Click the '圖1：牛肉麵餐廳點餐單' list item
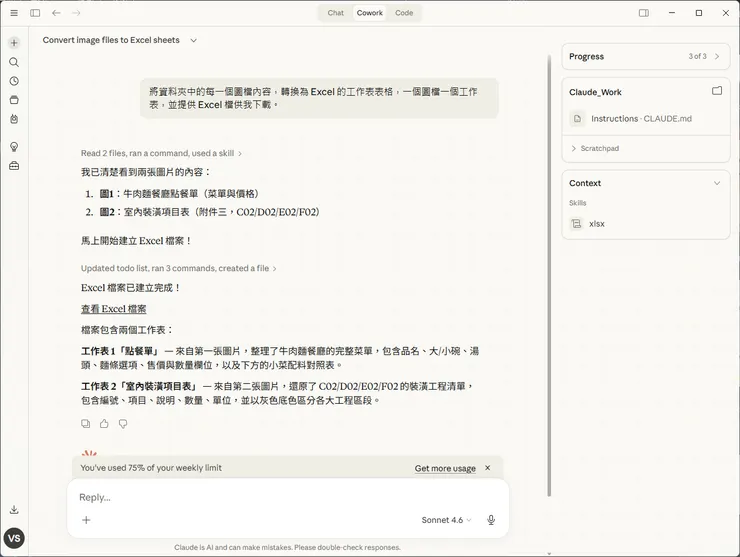 (x=179, y=194)
